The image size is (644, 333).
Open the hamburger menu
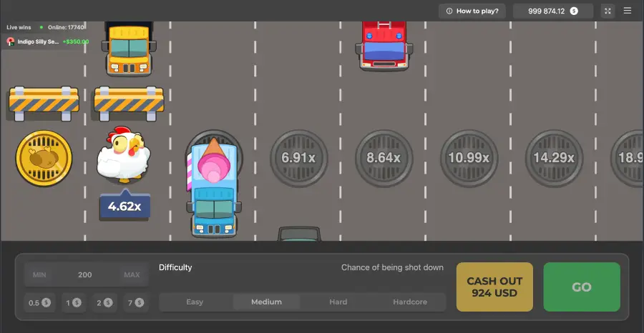click(628, 11)
